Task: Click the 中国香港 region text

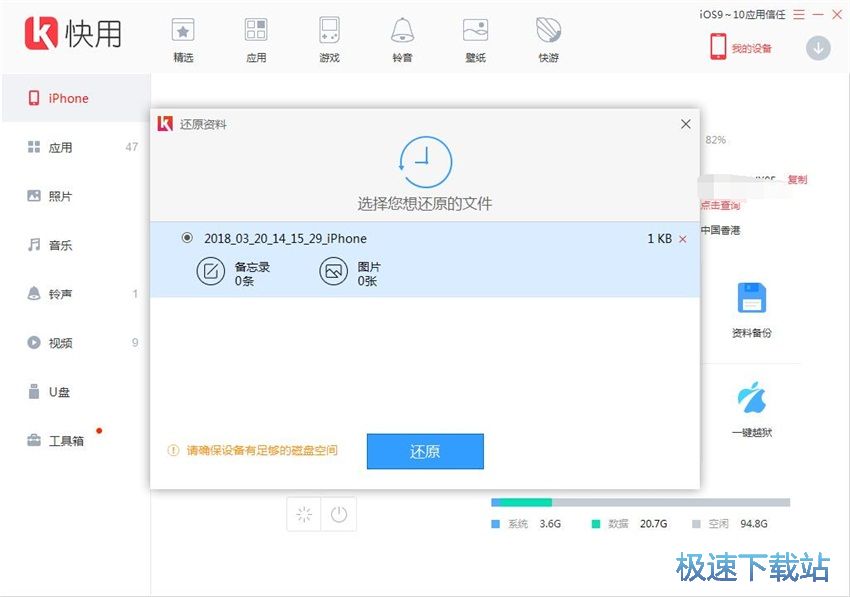Action: tap(720, 230)
